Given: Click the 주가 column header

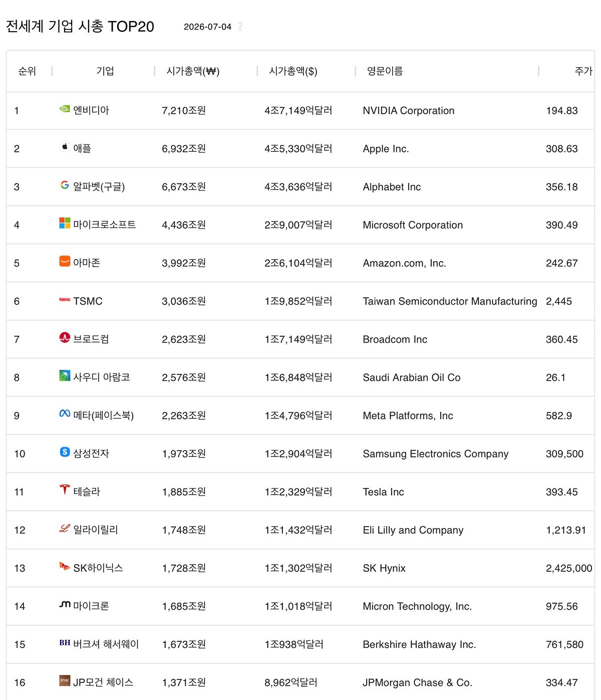Looking at the screenshot, I should (583, 71).
